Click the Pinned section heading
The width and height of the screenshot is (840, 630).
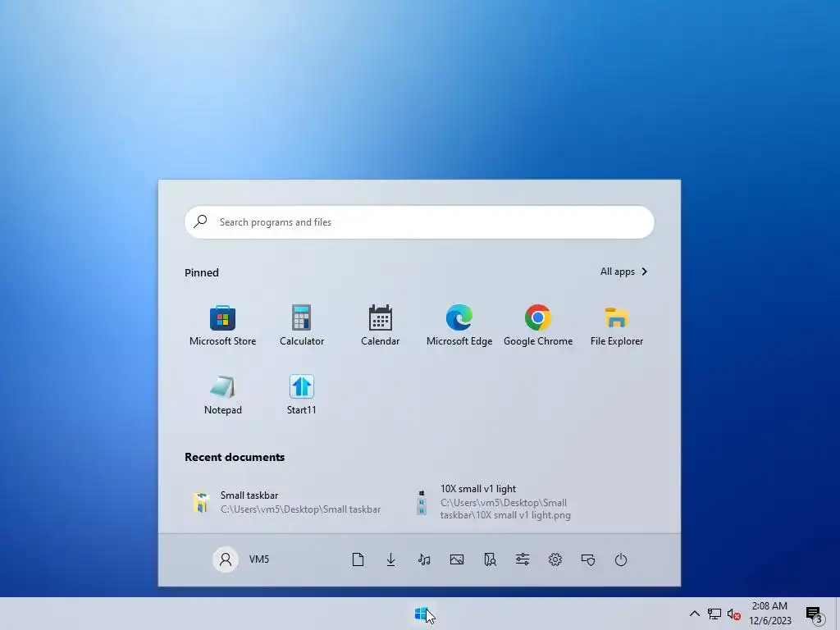(202, 272)
